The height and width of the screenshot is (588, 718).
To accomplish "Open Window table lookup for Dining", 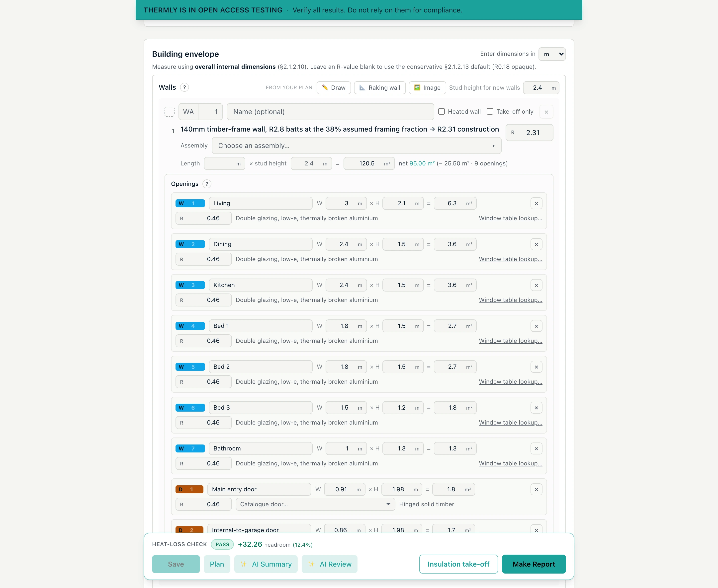I will tap(510, 259).
